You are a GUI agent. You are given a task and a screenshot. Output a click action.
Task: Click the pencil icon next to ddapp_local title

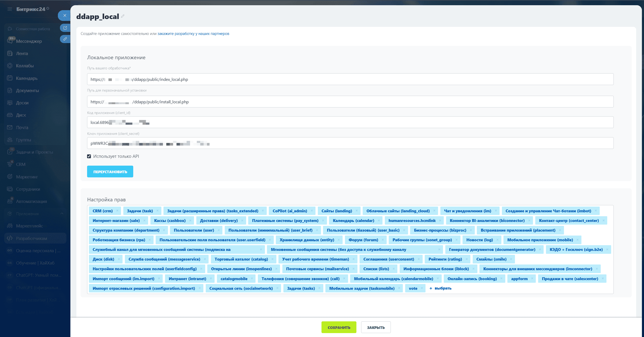(123, 16)
